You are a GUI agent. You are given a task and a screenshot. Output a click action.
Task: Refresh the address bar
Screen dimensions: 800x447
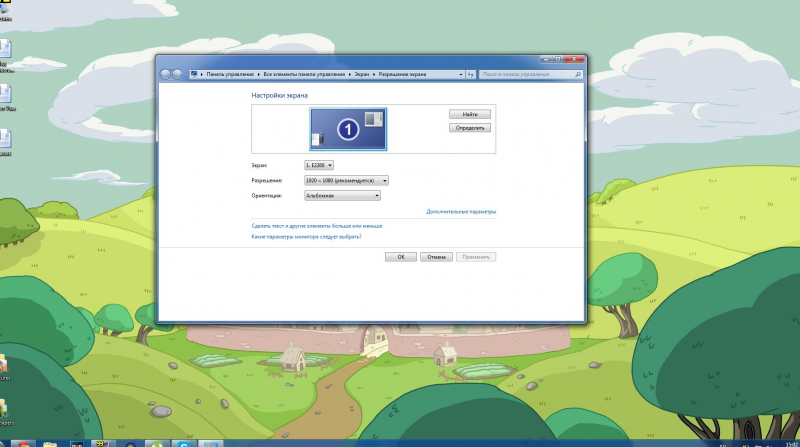470,74
